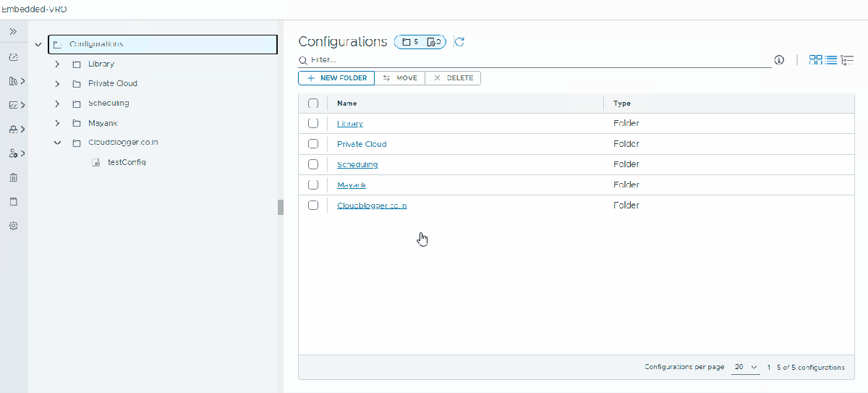Open Private Cloud in the table
The height and width of the screenshot is (393, 868).
point(362,144)
